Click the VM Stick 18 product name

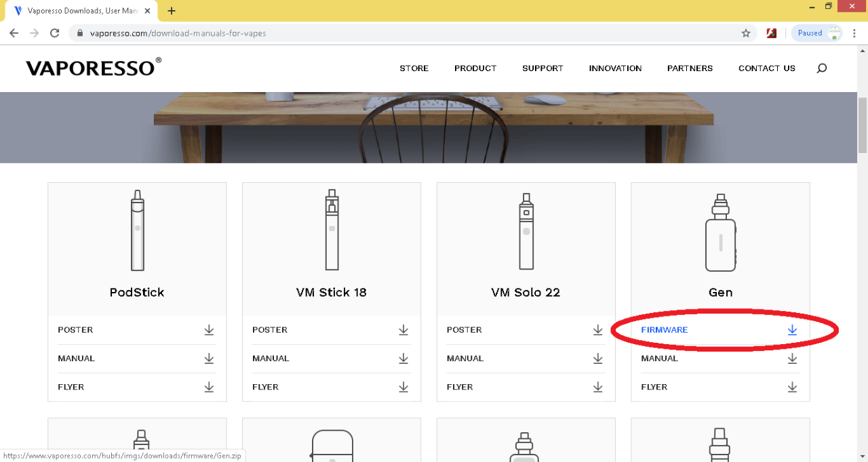pyautogui.click(x=332, y=293)
